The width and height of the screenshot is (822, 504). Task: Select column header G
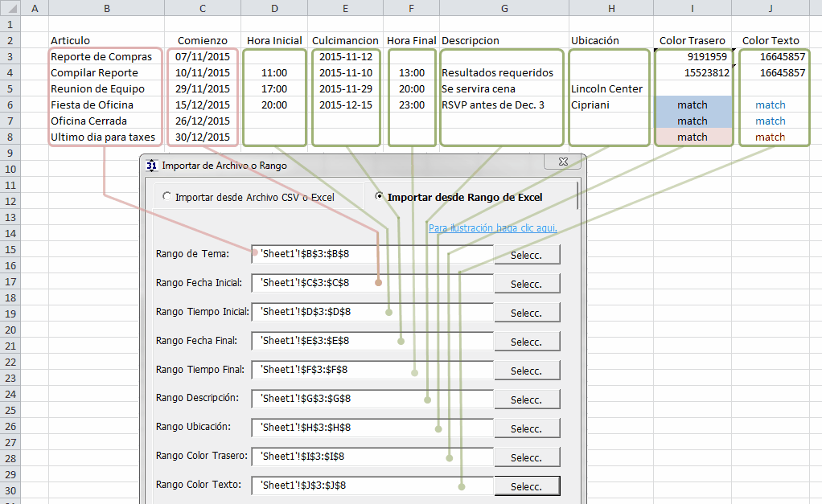(x=504, y=8)
